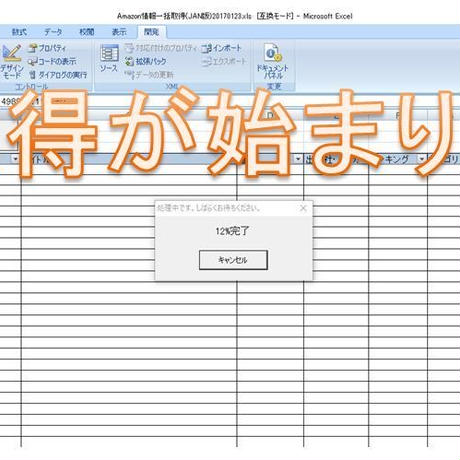Switch to the View (表示) ribbon tab
The image size is (460, 460).
119,32
